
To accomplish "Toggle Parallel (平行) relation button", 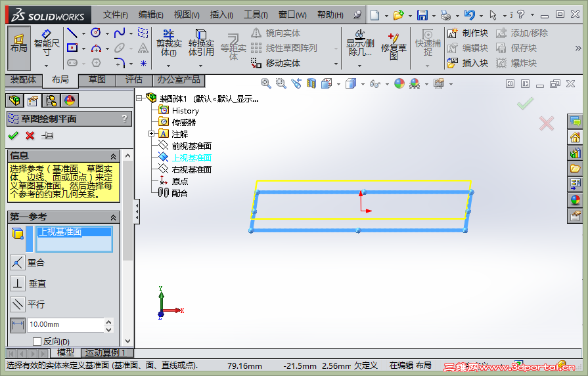I will point(17,304).
